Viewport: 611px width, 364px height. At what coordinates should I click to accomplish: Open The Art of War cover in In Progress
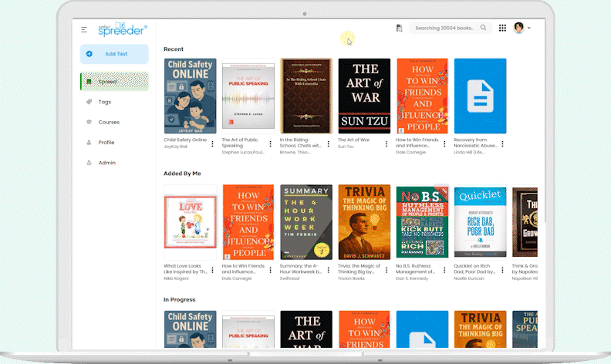(x=306, y=329)
